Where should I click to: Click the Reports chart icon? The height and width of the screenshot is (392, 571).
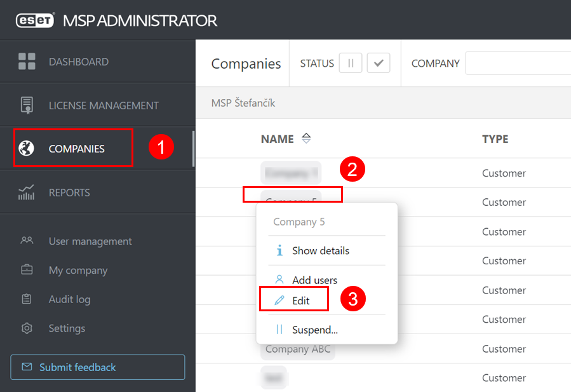pyautogui.click(x=26, y=192)
